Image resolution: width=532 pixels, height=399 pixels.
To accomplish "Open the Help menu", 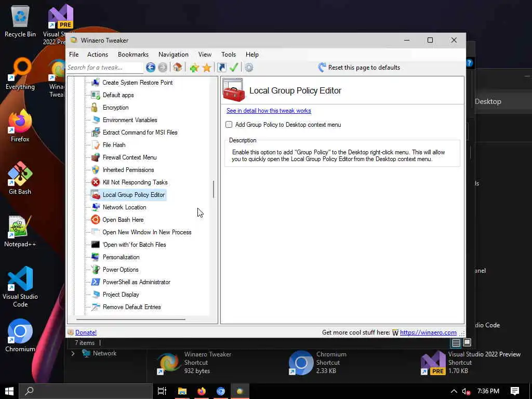I will pyautogui.click(x=252, y=54).
